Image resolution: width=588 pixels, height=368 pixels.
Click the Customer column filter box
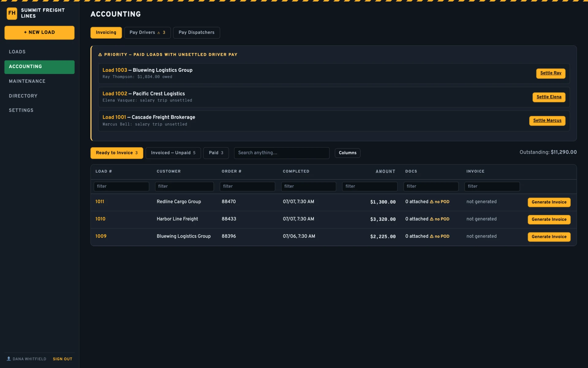[x=184, y=186]
